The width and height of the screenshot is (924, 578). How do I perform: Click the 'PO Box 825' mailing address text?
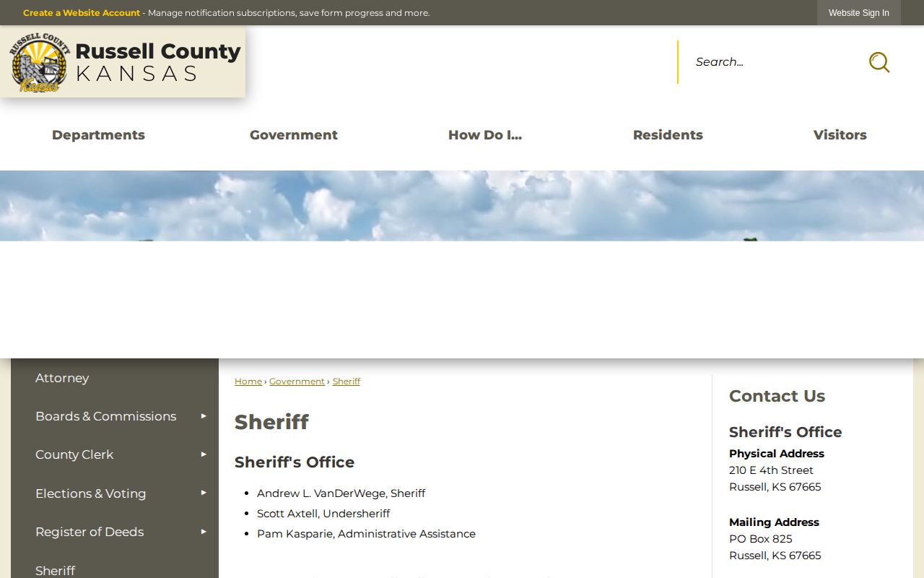[x=760, y=539]
